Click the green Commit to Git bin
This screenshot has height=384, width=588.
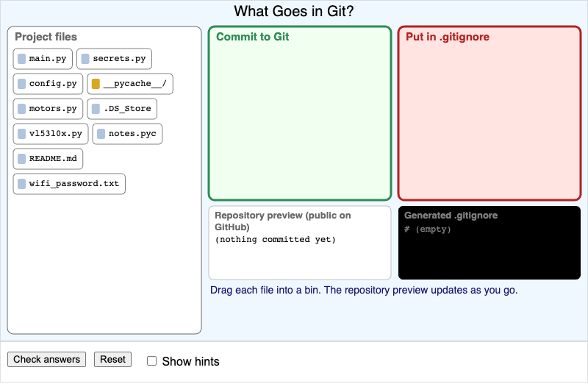click(300, 113)
